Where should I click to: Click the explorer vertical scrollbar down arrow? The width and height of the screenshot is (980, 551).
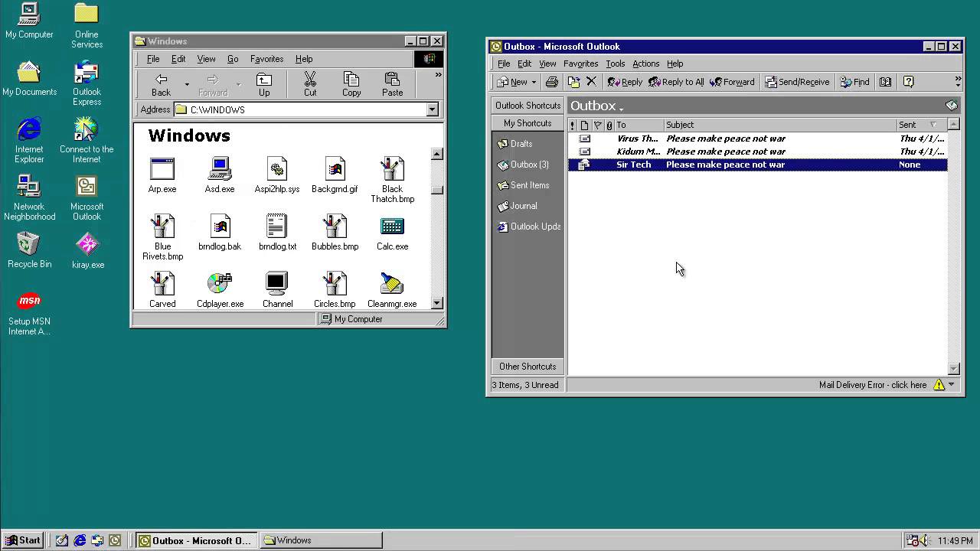[x=436, y=303]
